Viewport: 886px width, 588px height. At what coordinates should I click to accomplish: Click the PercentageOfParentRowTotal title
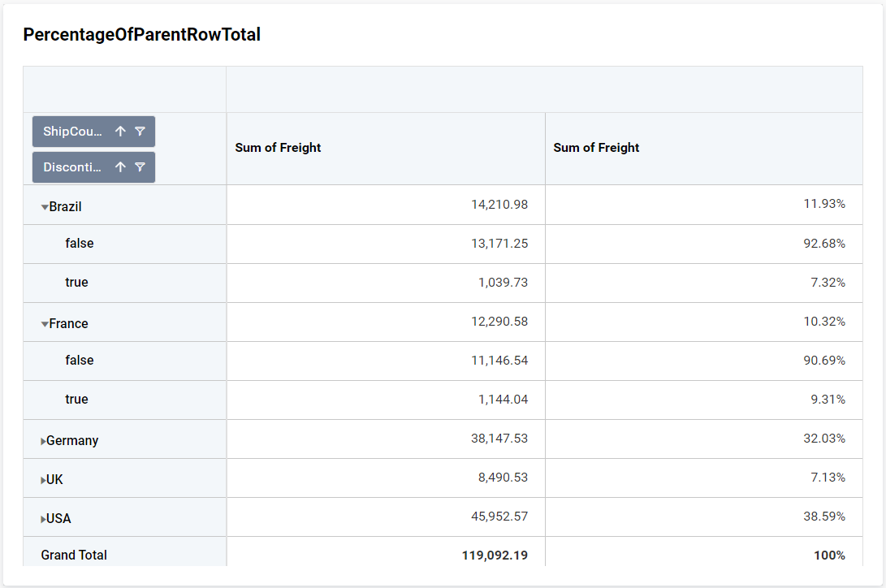[142, 34]
